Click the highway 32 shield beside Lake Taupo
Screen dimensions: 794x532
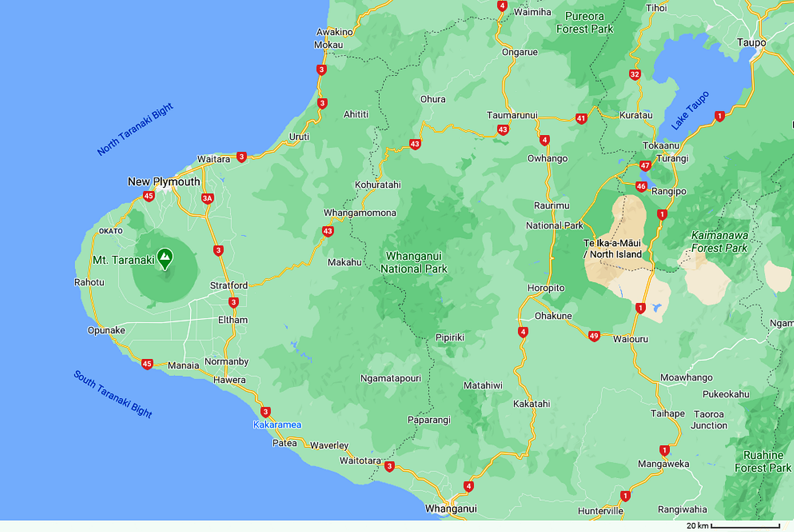pyautogui.click(x=635, y=74)
